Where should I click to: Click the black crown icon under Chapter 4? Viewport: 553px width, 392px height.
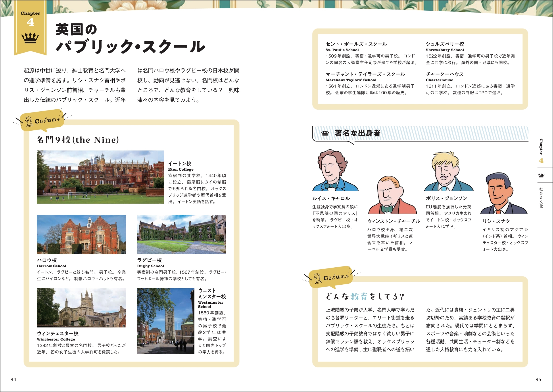30,38
